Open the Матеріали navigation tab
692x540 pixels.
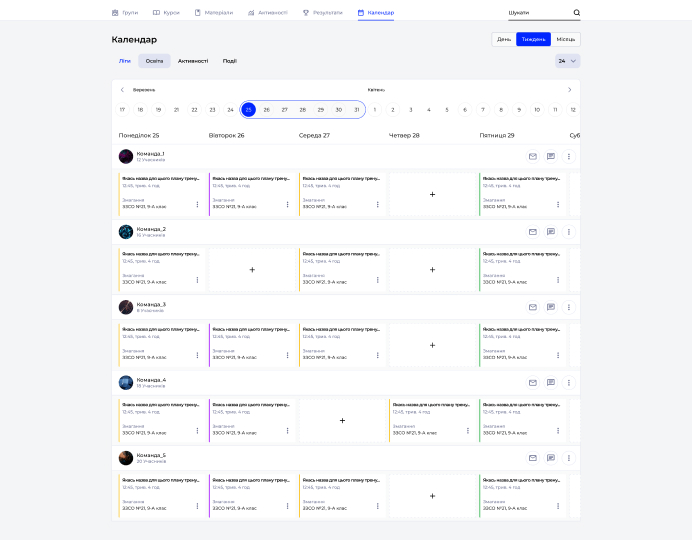pyautogui.click(x=214, y=13)
